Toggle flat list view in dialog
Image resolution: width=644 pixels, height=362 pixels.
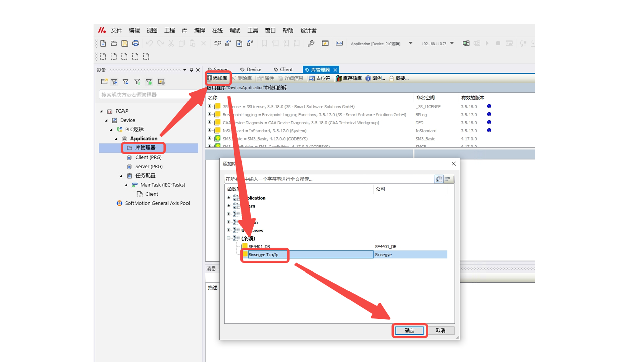[448, 179]
